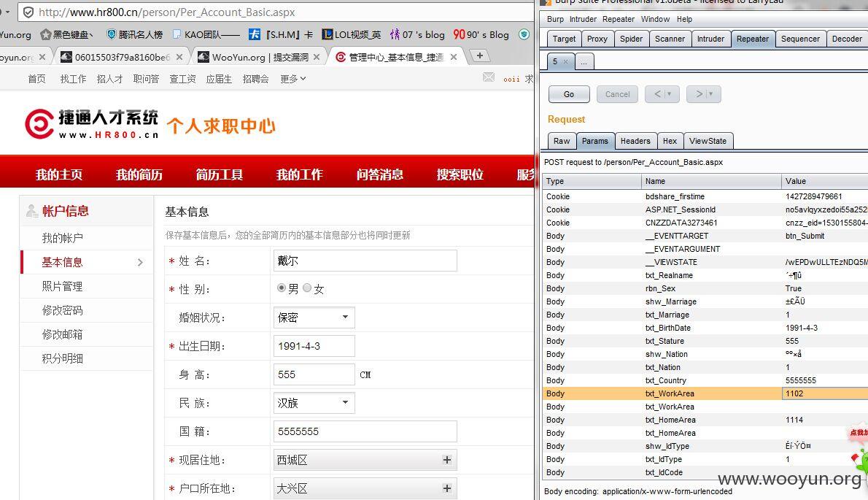
Task: Close the 管理中心_基本信息 tab
Action: pyautogui.click(x=454, y=57)
